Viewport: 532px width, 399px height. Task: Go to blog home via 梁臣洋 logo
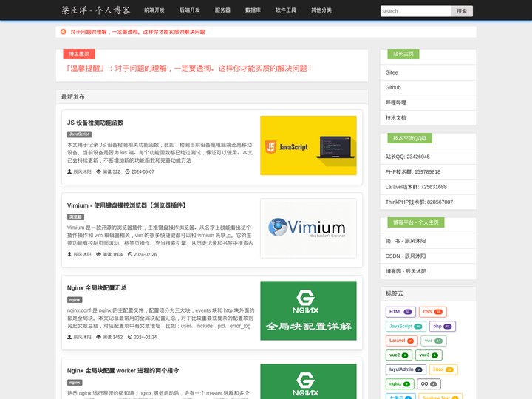coord(95,10)
